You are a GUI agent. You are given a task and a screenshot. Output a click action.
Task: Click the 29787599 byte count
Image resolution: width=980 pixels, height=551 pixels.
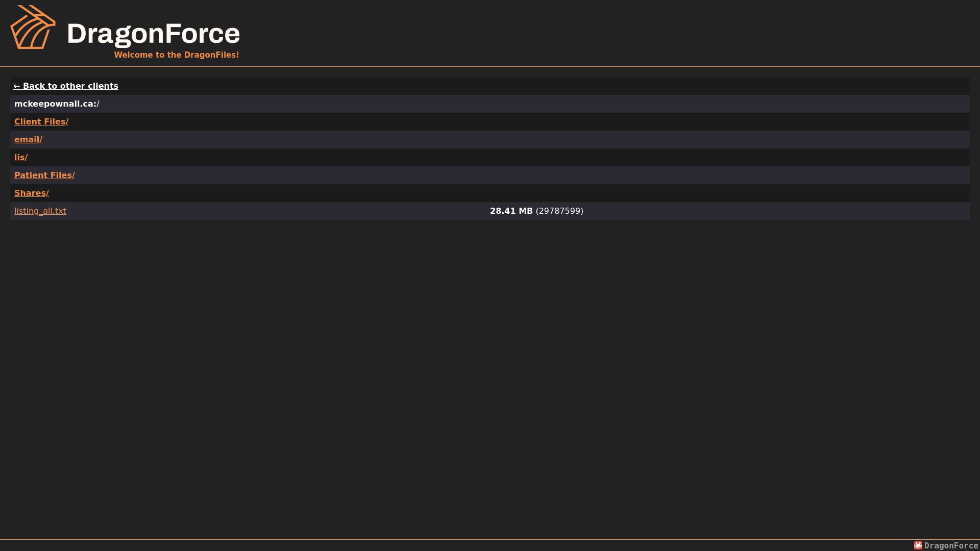tap(559, 211)
